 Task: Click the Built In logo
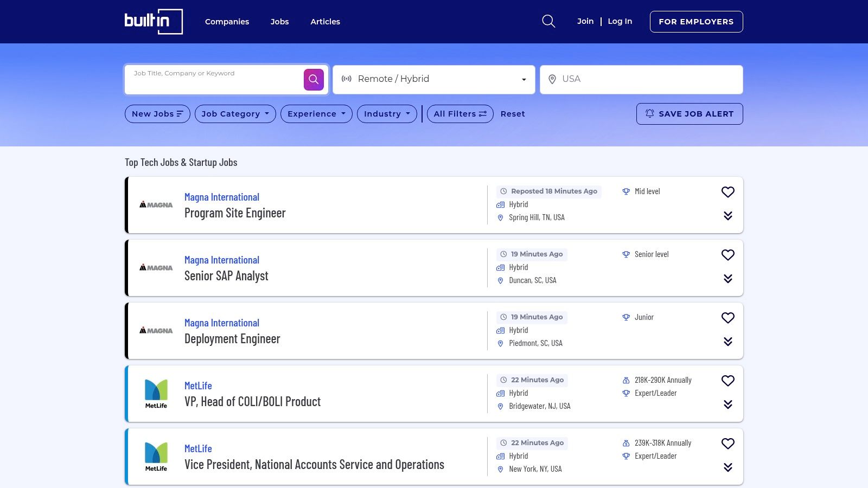[x=154, y=22]
